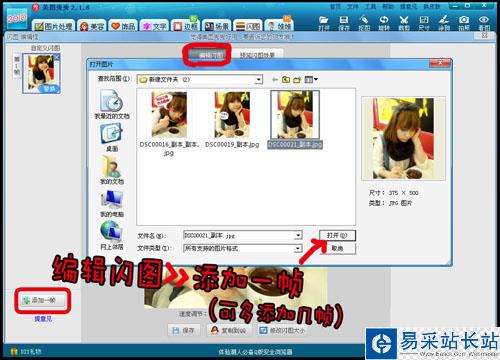The height and width of the screenshot is (360, 500).
Task: Switch to the 闪图 tab
Action: 248,26
